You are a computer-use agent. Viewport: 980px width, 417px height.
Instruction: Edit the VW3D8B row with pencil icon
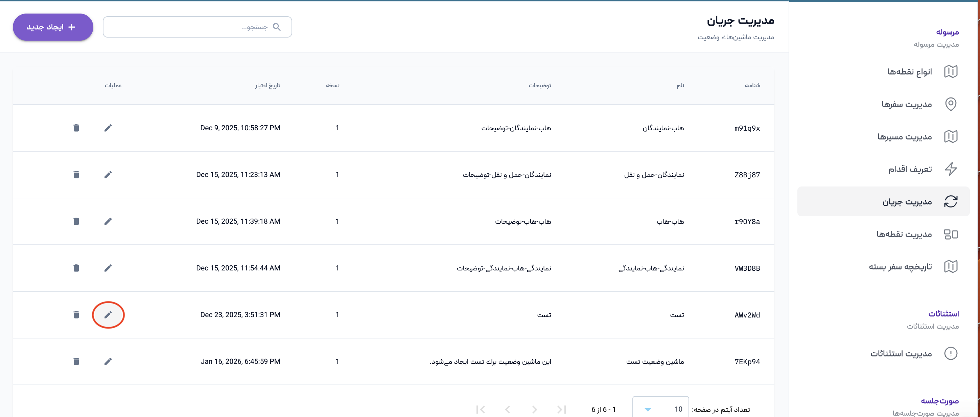(x=108, y=268)
